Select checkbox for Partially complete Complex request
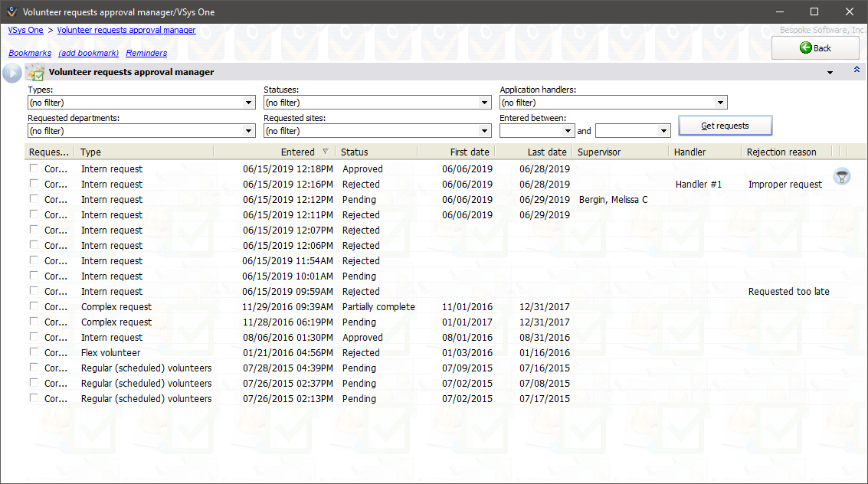 (x=34, y=306)
